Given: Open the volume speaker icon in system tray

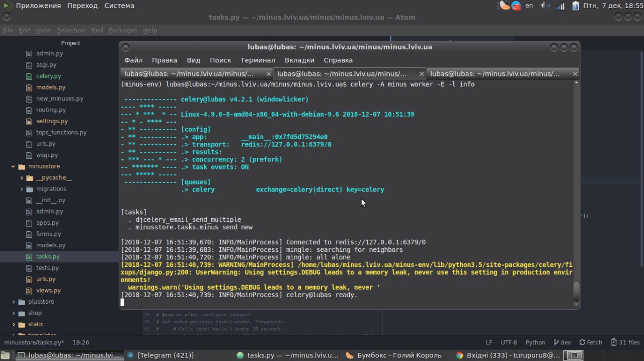Looking at the screenshot, I should [x=545, y=6].
